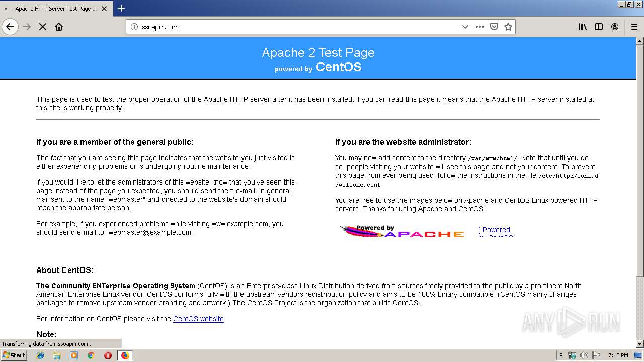Show the sidebars panel

[599, 27]
